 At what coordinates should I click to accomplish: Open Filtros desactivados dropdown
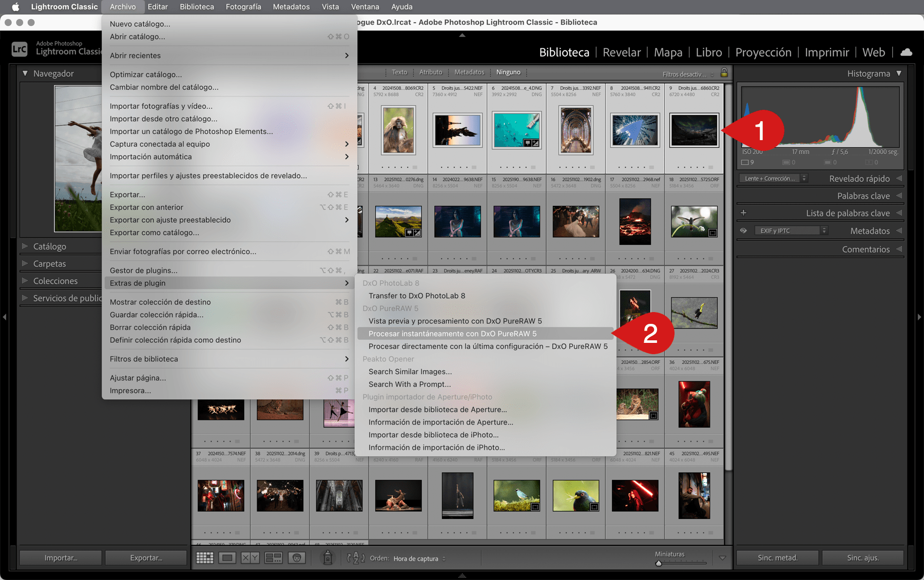point(688,74)
